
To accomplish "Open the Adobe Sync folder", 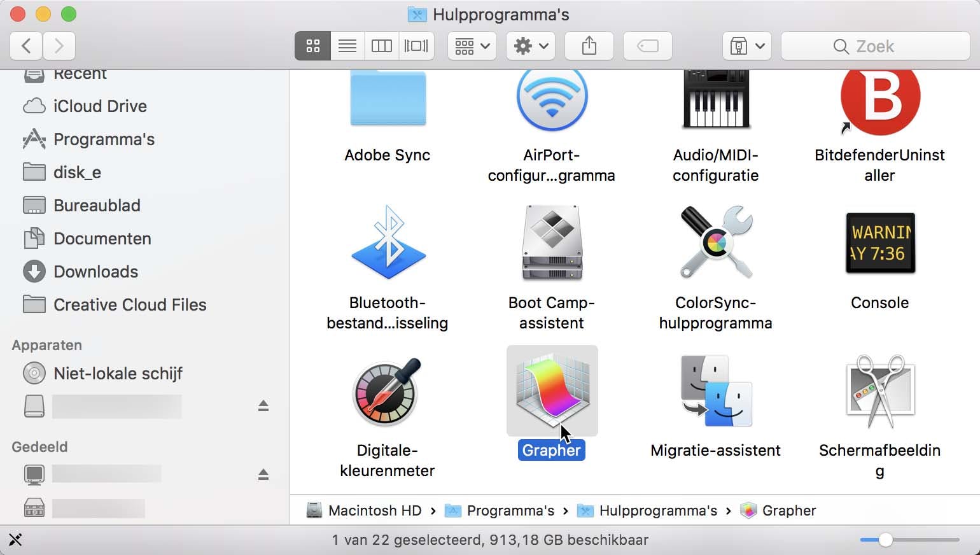I will point(388,98).
